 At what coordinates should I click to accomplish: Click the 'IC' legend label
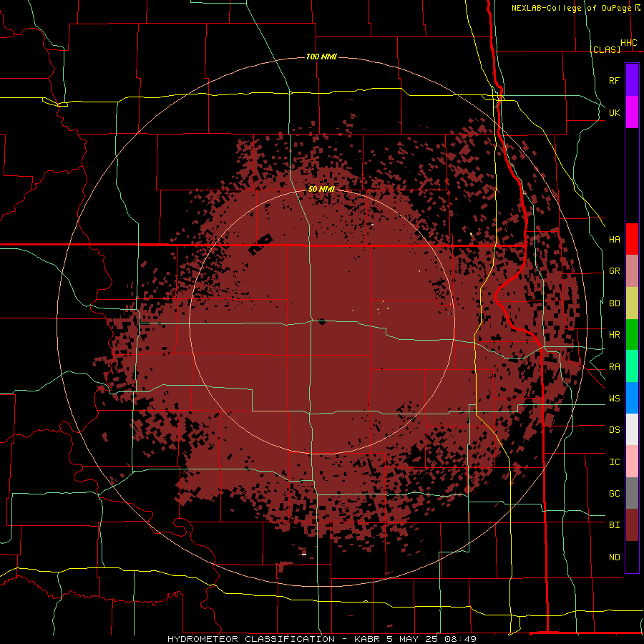(614, 462)
